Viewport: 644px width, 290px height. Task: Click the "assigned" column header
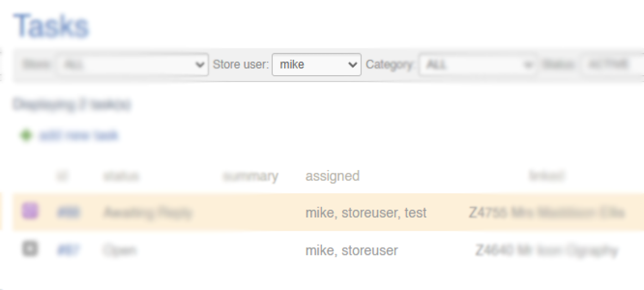[332, 176]
